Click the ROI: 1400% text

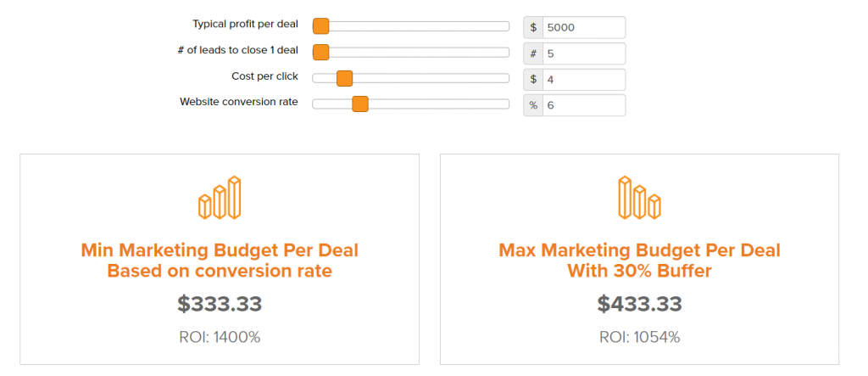[220, 337]
